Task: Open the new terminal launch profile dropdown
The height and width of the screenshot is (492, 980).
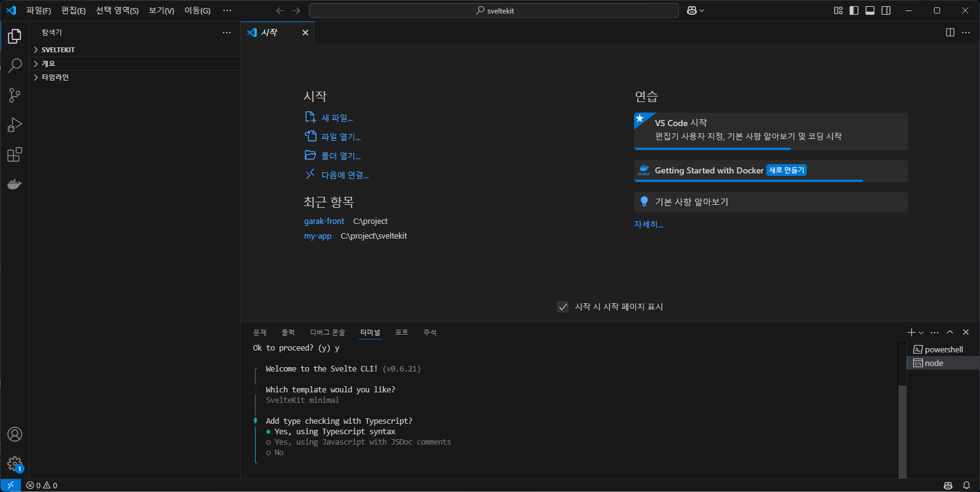Action: 921,333
